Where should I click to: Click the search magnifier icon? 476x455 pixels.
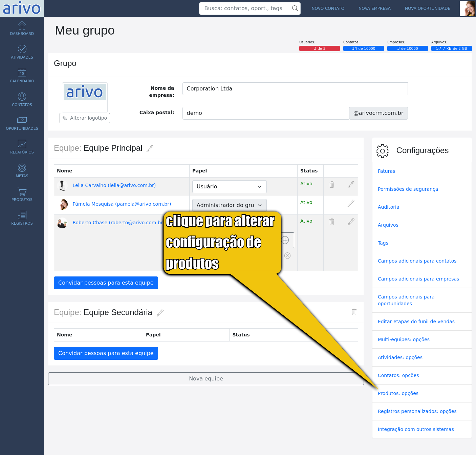pyautogui.click(x=295, y=8)
